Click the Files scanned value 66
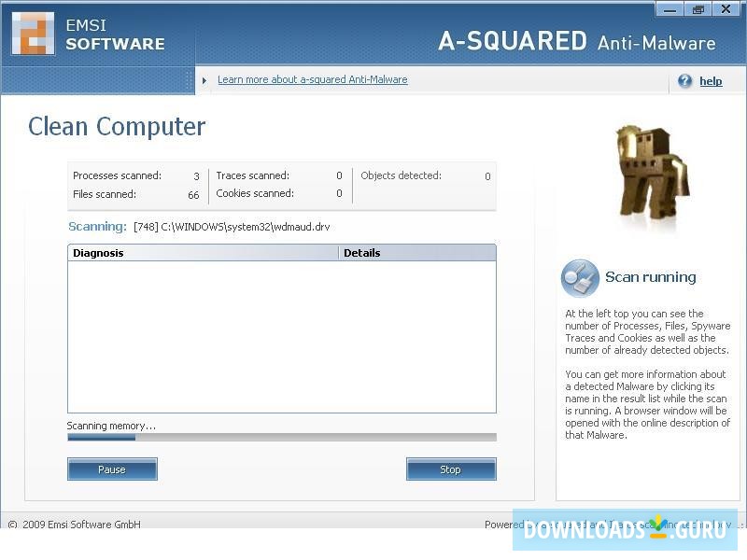Screen dimensions: 747x560 (193, 195)
